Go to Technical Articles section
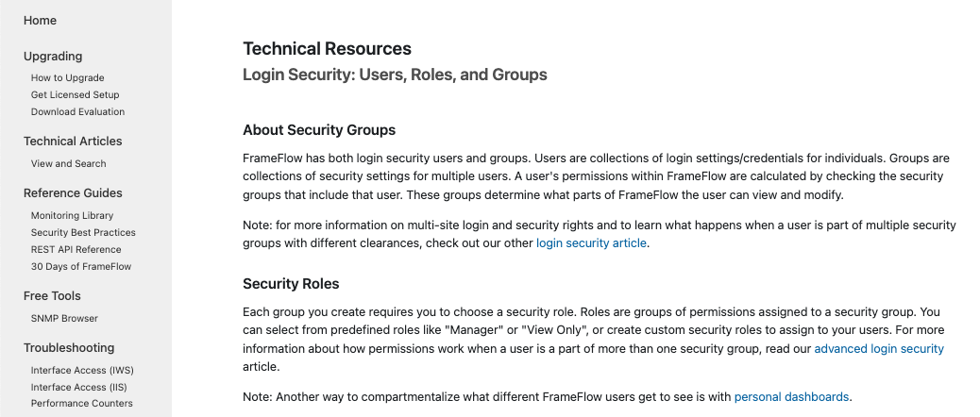The image size is (980, 417). coord(73,142)
